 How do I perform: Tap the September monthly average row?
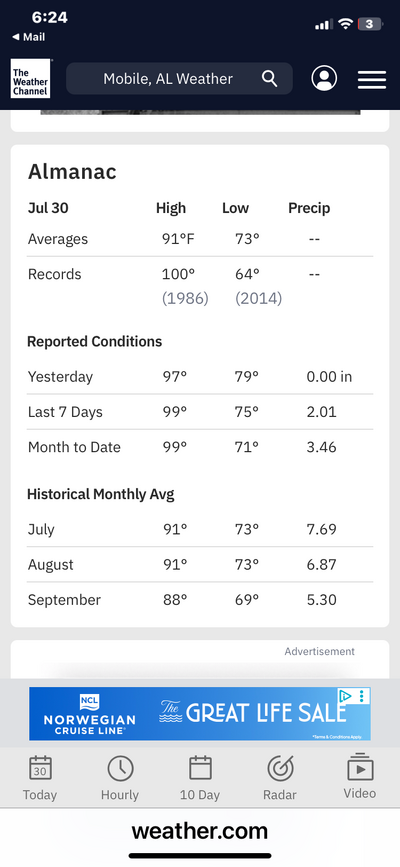(200, 600)
